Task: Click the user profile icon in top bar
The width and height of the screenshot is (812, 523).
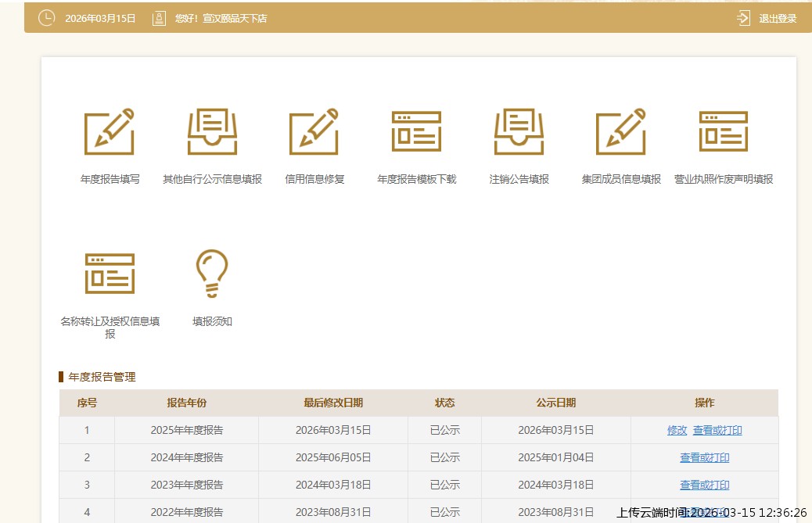Action: pos(158,16)
